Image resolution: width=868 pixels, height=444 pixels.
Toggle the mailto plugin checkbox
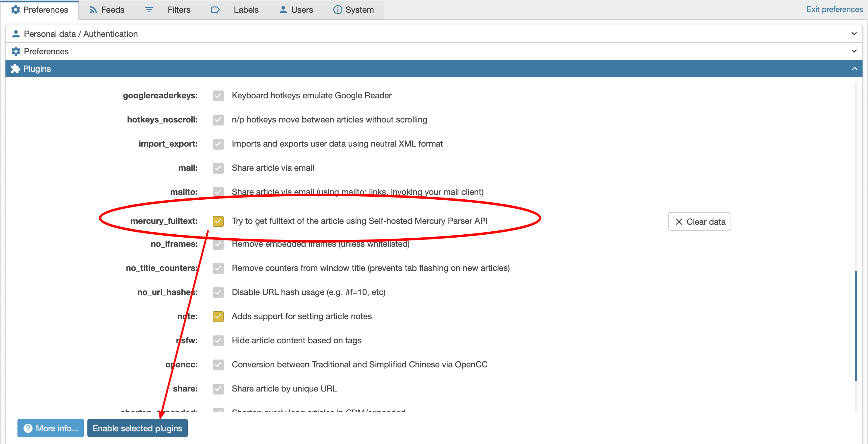(218, 192)
